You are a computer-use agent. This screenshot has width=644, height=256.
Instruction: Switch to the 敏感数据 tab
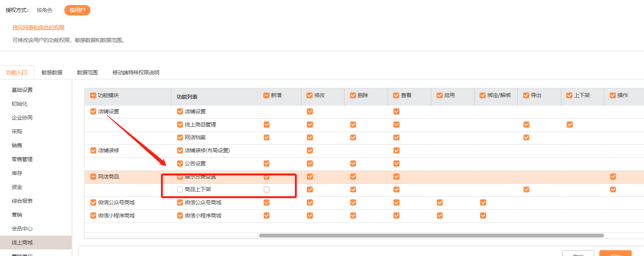(52, 72)
